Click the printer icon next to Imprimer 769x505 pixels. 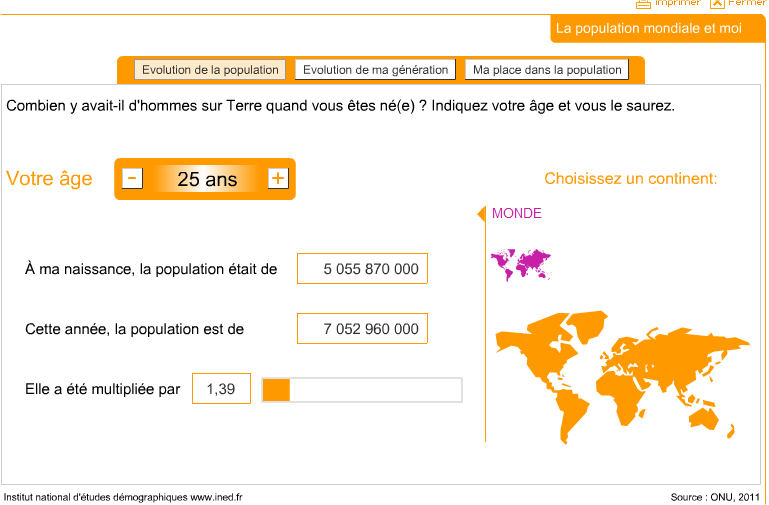[643, 4]
